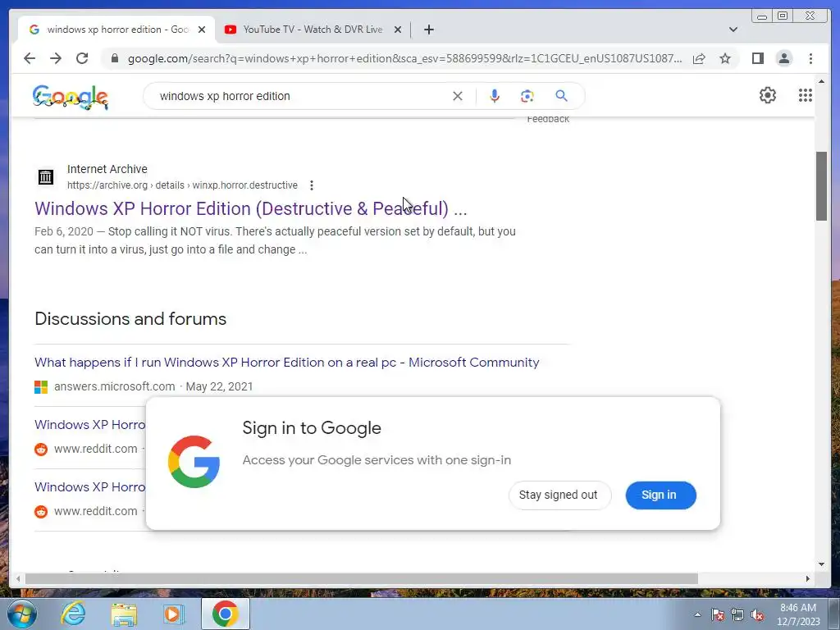Click Stay signed out button
The image size is (840, 630).
tap(558, 495)
